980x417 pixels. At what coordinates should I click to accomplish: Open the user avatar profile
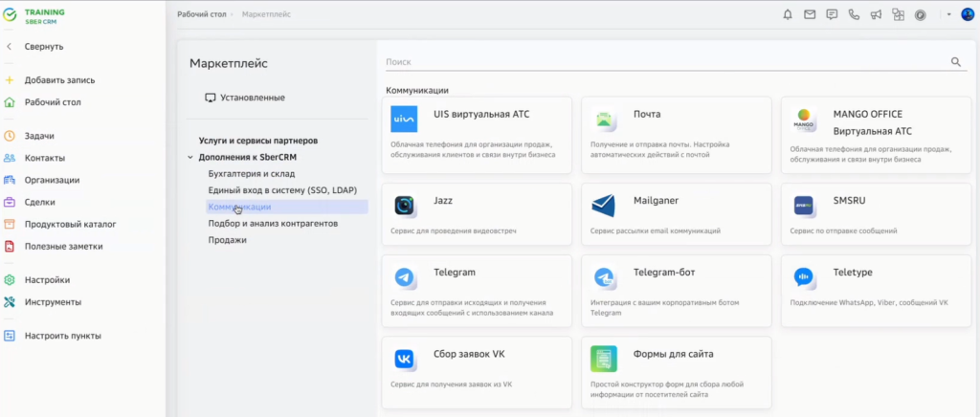click(967, 14)
